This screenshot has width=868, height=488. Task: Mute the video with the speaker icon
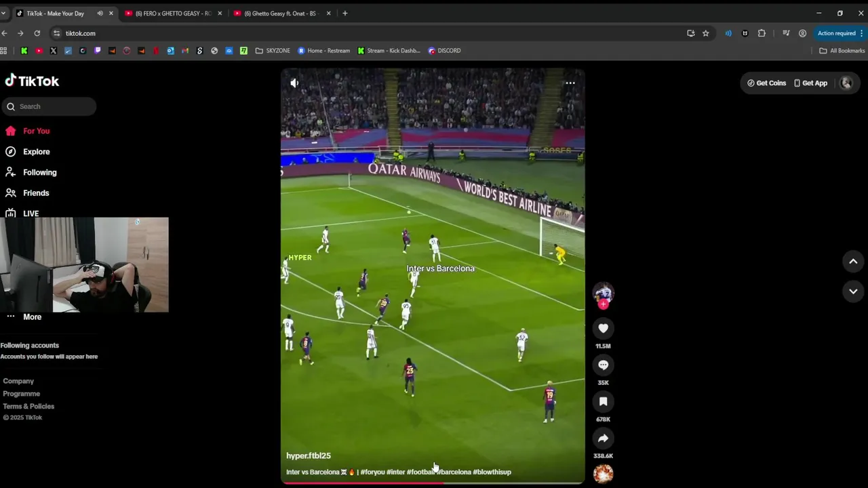294,83
